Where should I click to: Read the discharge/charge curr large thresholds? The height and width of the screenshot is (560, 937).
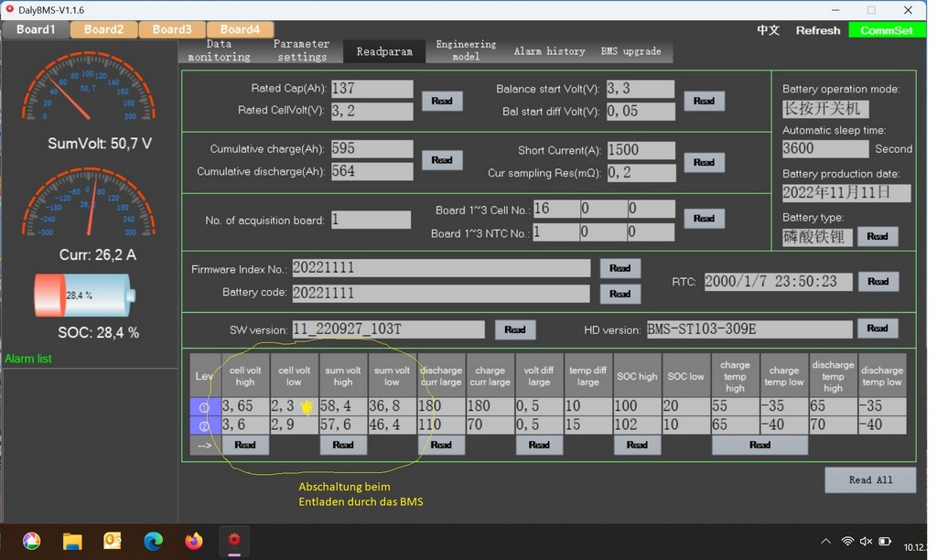[x=441, y=446]
